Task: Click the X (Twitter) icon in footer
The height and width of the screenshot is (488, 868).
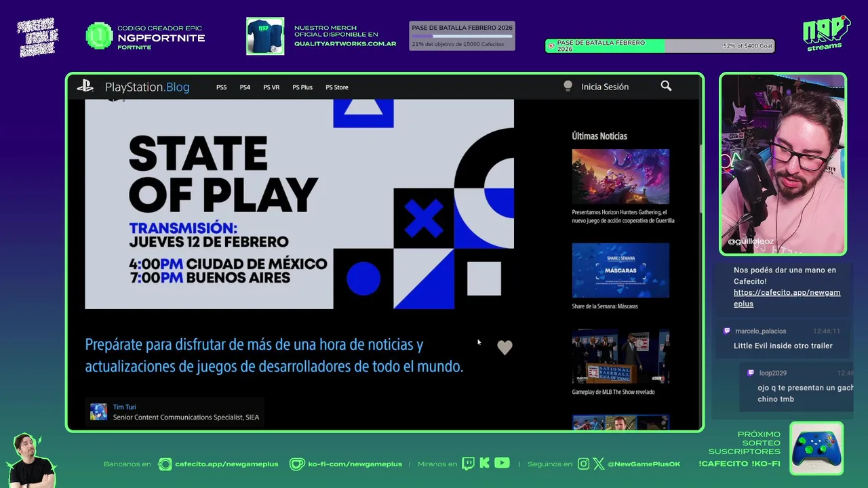Action: pyautogui.click(x=599, y=464)
